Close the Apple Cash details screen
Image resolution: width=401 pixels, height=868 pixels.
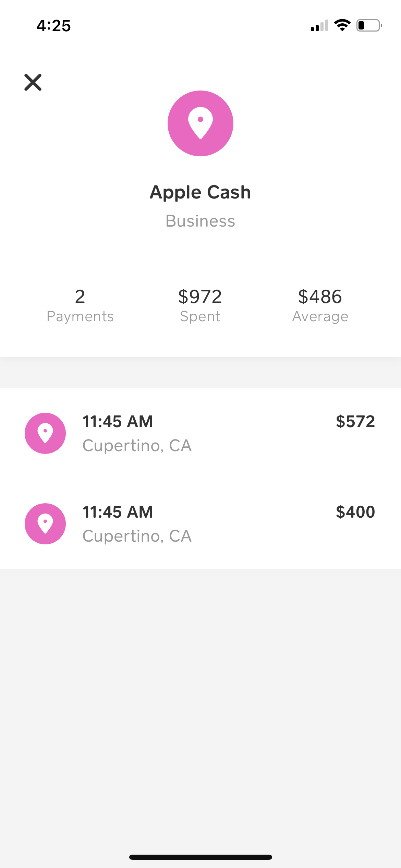pyautogui.click(x=33, y=82)
